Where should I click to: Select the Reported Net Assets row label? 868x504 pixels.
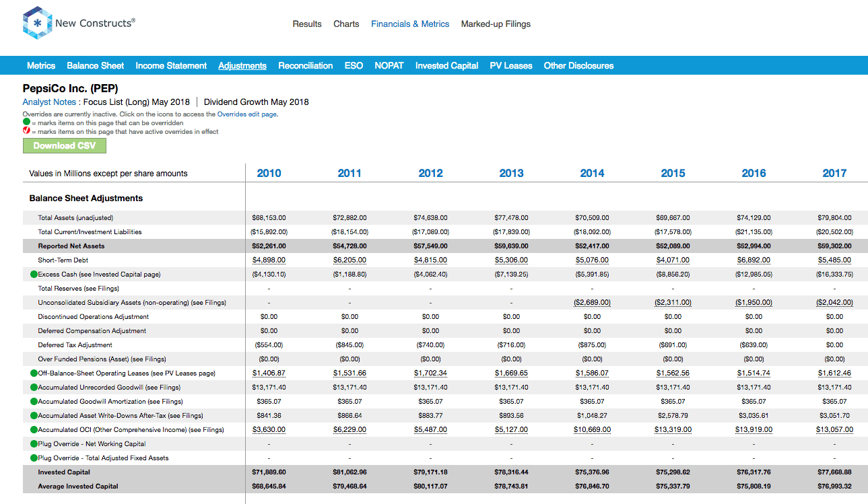pyautogui.click(x=71, y=246)
